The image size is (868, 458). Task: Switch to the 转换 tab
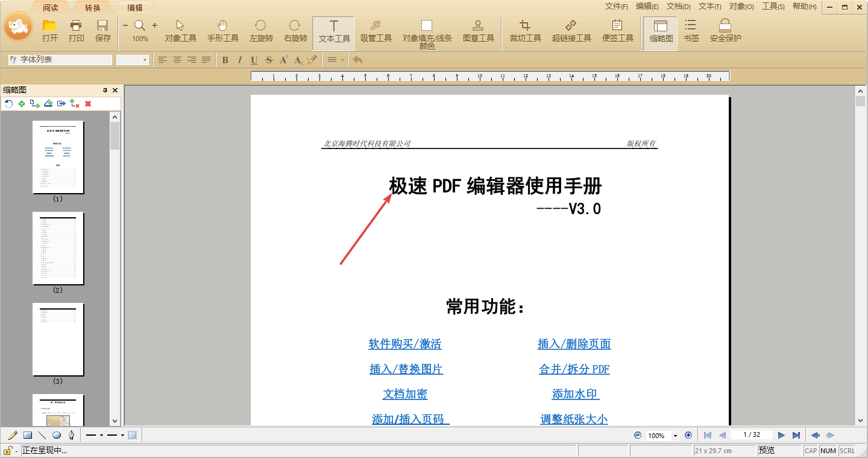coord(93,8)
